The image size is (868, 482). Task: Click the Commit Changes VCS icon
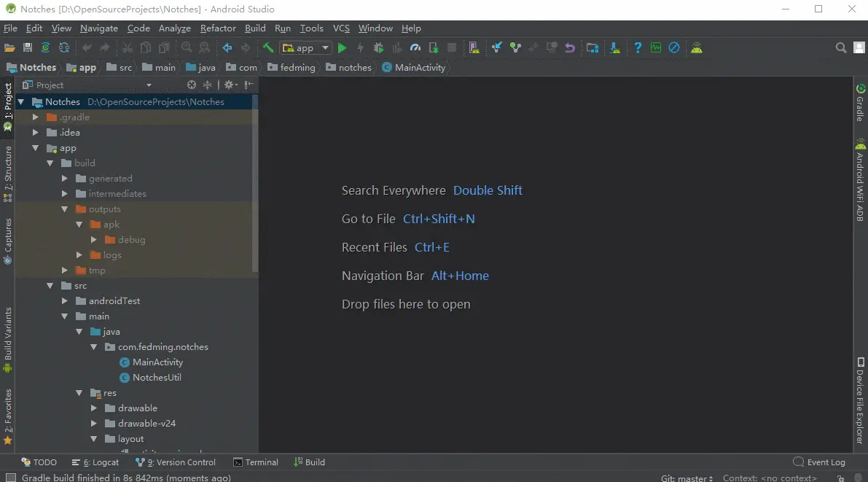(515, 48)
